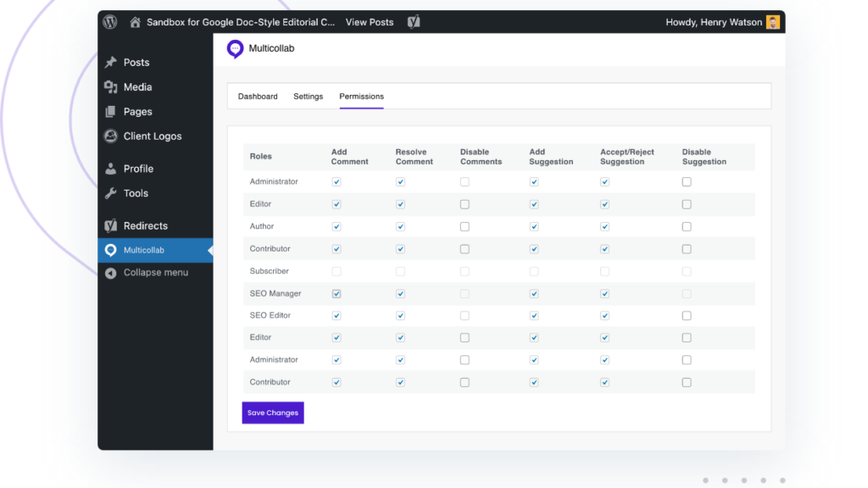Image resolution: width=868 pixels, height=488 pixels.
Task: Click the Pages icon in sidebar
Action: tap(111, 111)
